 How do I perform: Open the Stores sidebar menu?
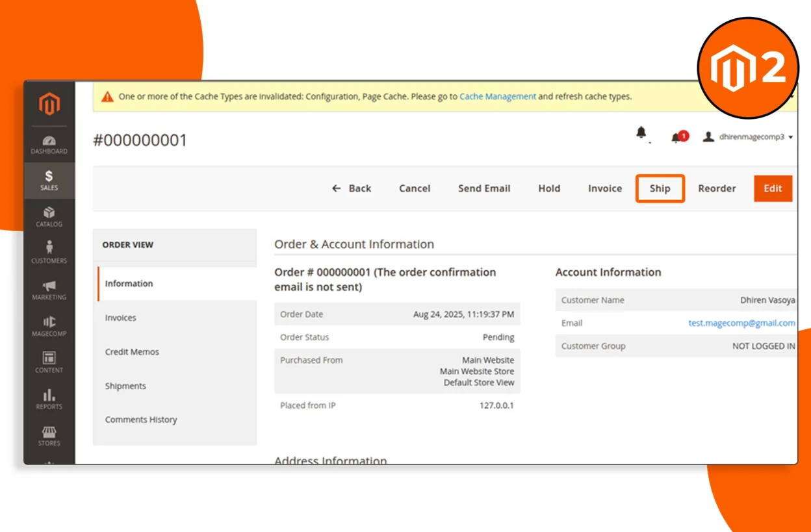click(49, 437)
